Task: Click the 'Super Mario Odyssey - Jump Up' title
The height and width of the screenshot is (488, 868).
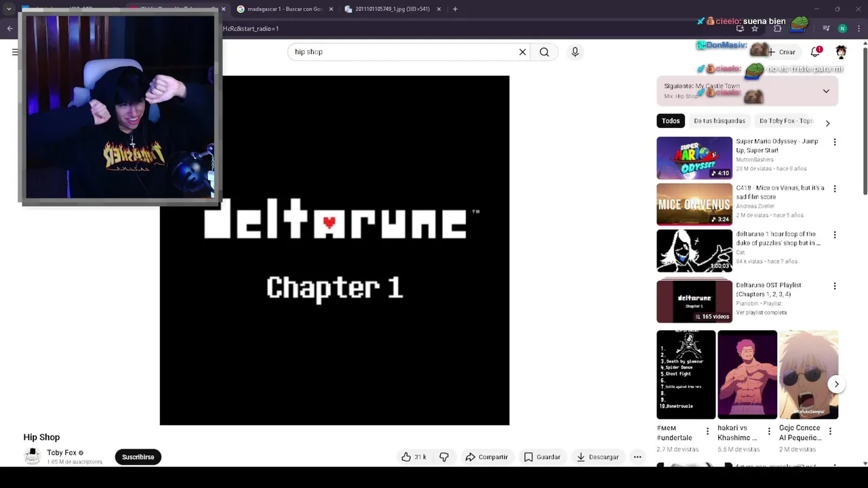Action: pyautogui.click(x=777, y=146)
